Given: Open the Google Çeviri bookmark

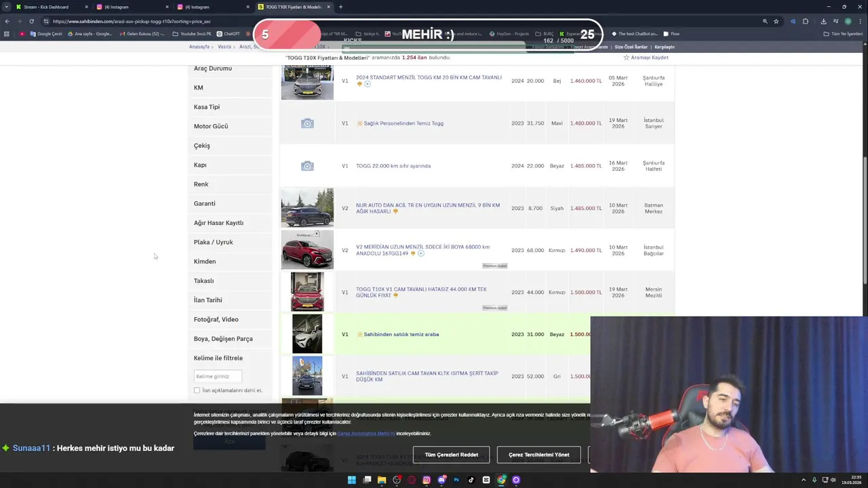Looking at the screenshot, I should point(46,34).
